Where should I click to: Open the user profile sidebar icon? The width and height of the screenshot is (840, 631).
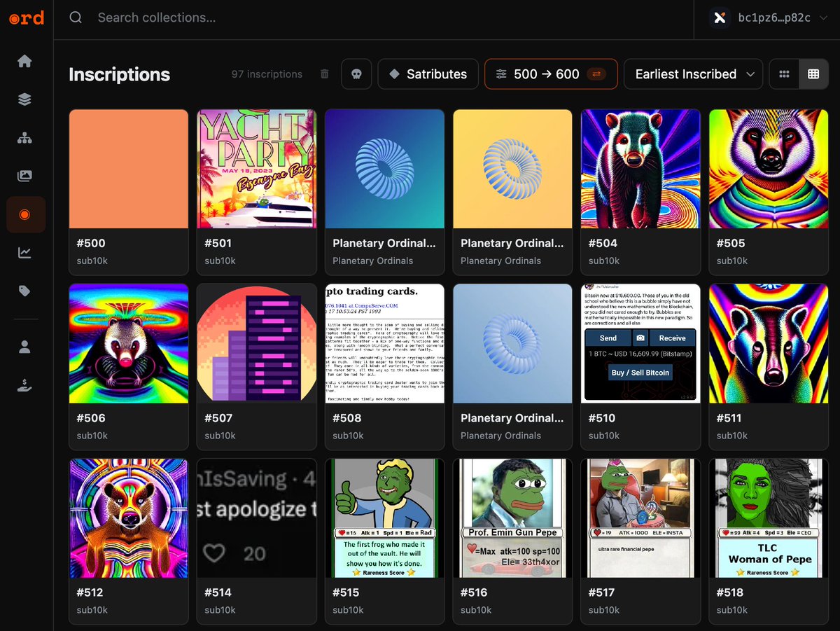click(24, 347)
